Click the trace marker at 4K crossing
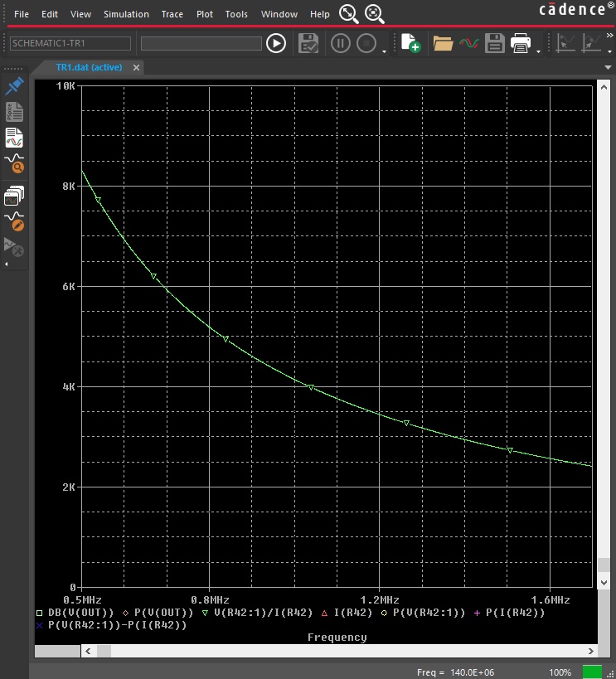This screenshot has width=616, height=679. point(311,387)
